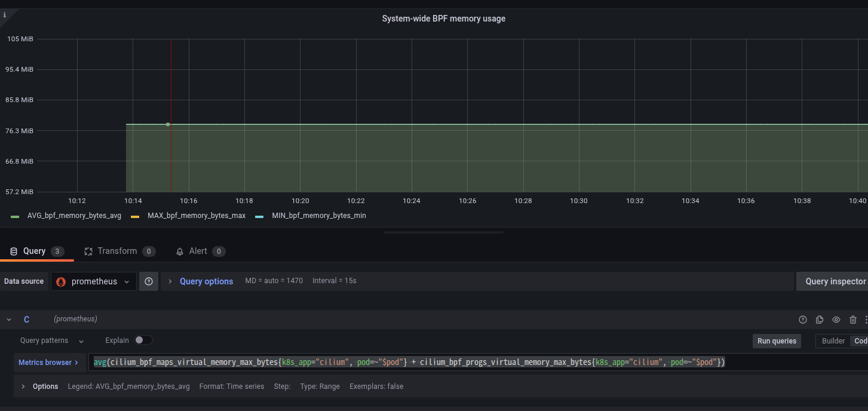The height and width of the screenshot is (411, 868).
Task: Click the Step: option text
Action: click(282, 387)
